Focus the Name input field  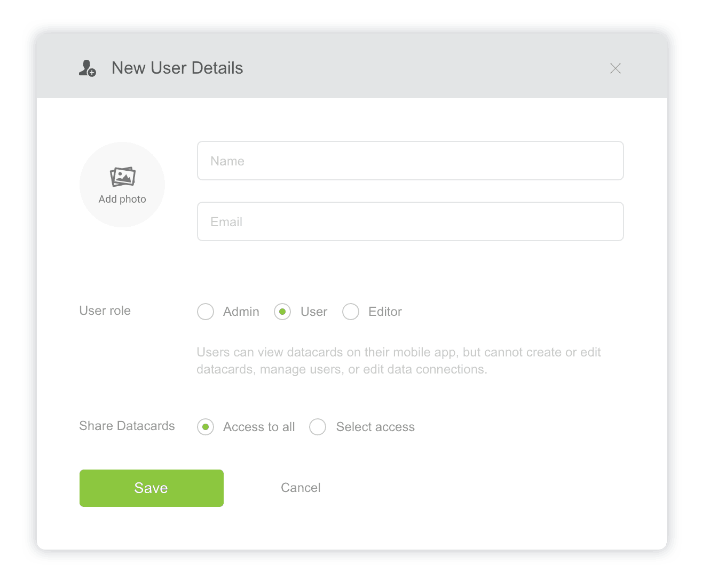[411, 161]
